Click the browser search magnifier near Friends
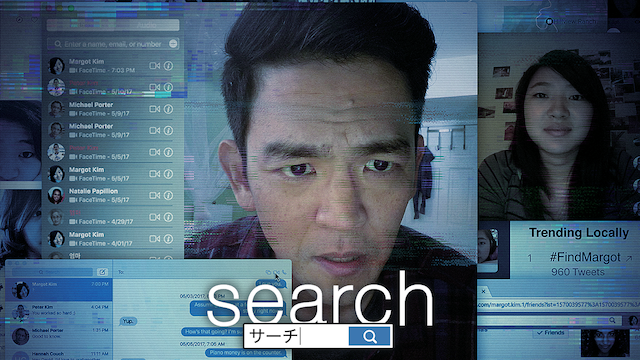Screen dimensions: 640x360 tap(612, 321)
